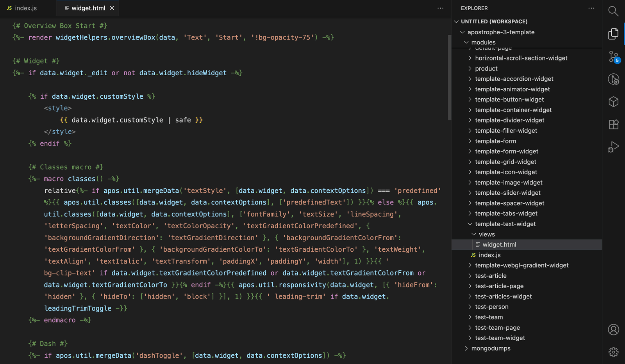Open the Extensions view
Screen dimensions: 625x364
(613, 124)
